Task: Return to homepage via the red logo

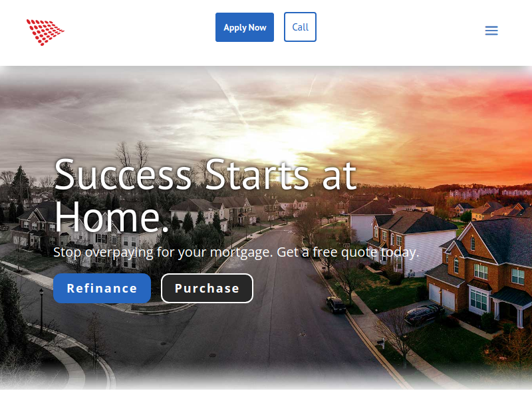Action: tap(45, 32)
